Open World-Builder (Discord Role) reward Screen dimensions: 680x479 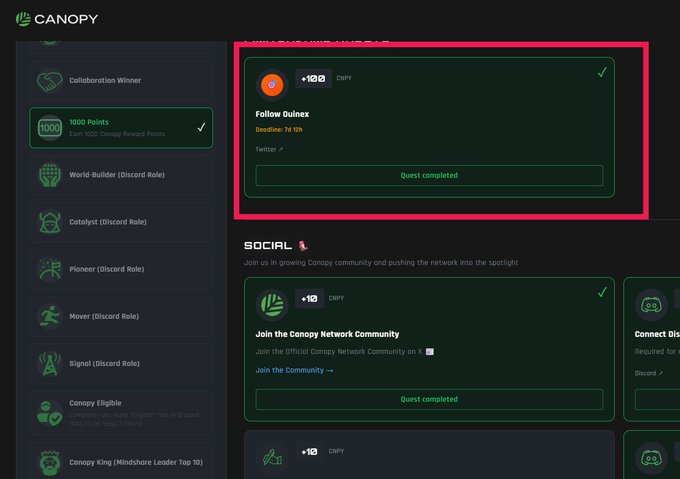click(x=121, y=175)
